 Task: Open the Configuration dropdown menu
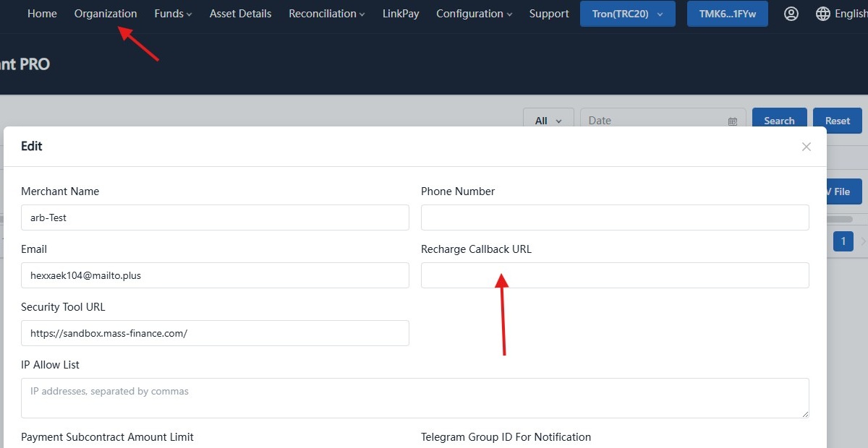[x=474, y=13]
